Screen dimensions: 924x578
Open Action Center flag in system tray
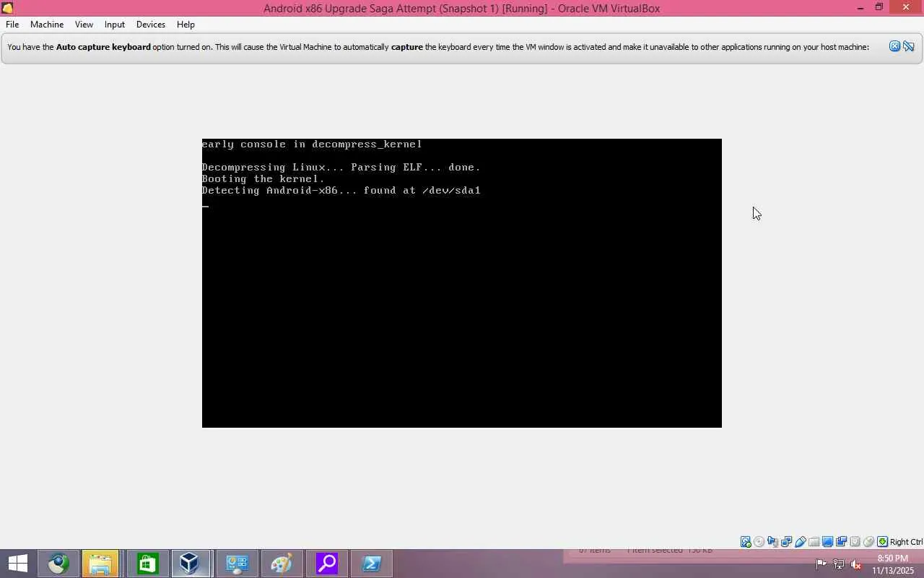(821, 564)
